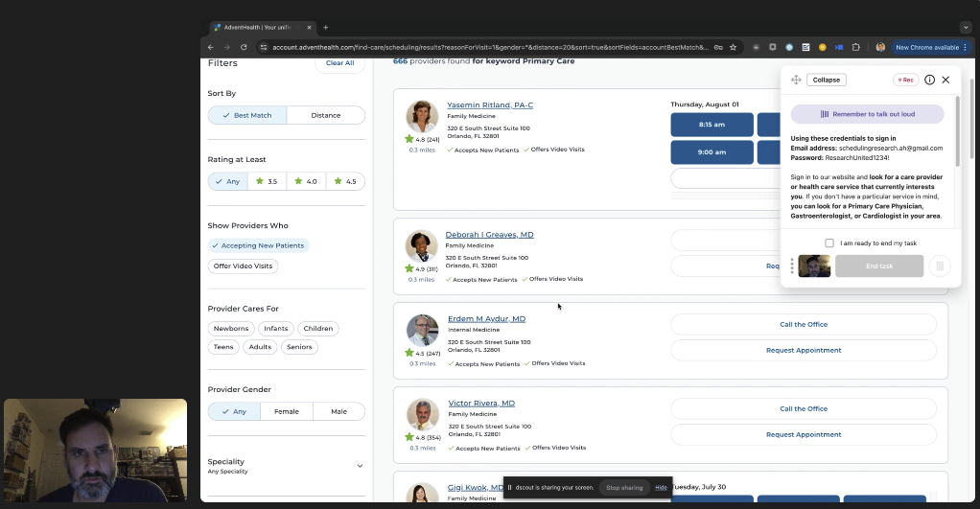The height and width of the screenshot is (509, 980).
Task: Set provider gender to Any
Action: 234,411
